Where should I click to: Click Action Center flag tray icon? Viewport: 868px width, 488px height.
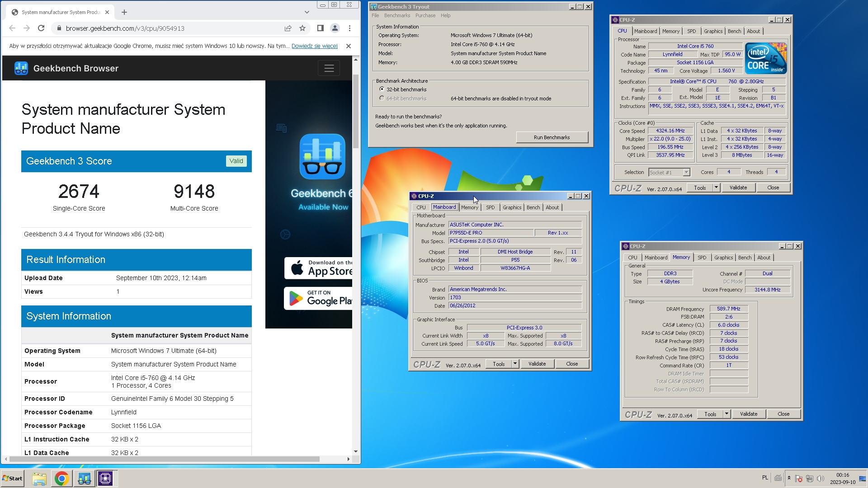tap(799, 479)
